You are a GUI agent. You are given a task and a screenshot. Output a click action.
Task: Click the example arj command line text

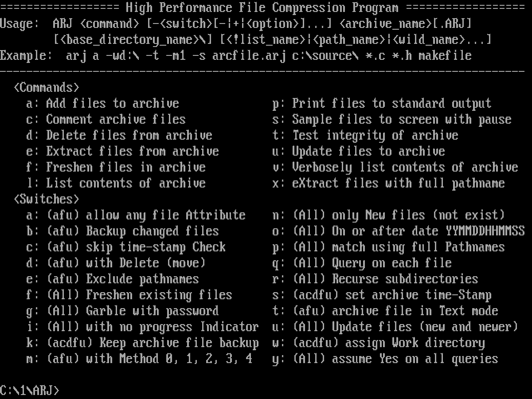tap(269, 55)
